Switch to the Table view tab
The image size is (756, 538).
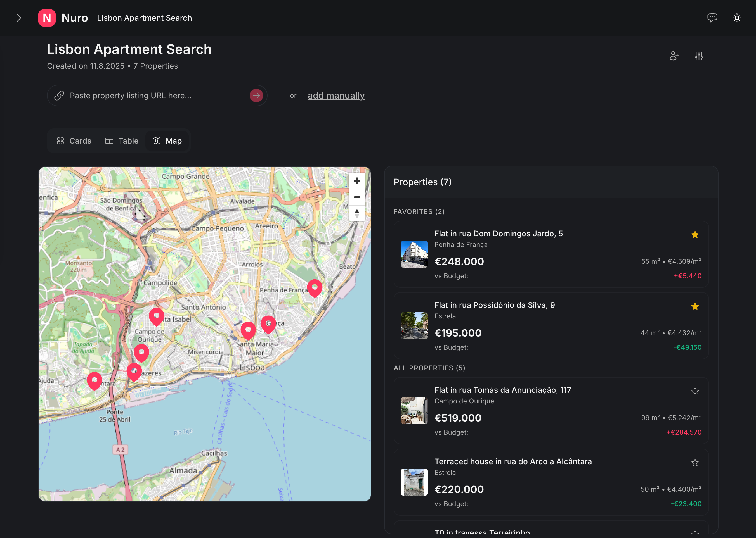click(122, 141)
